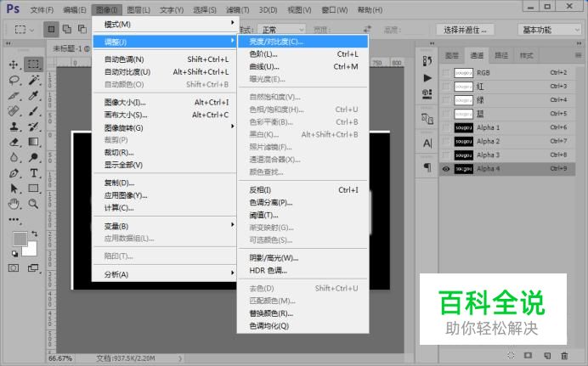Viewport: 588px width, 366px height.
Task: Choose 反相(I) from adjustments submenu
Action: click(x=303, y=190)
